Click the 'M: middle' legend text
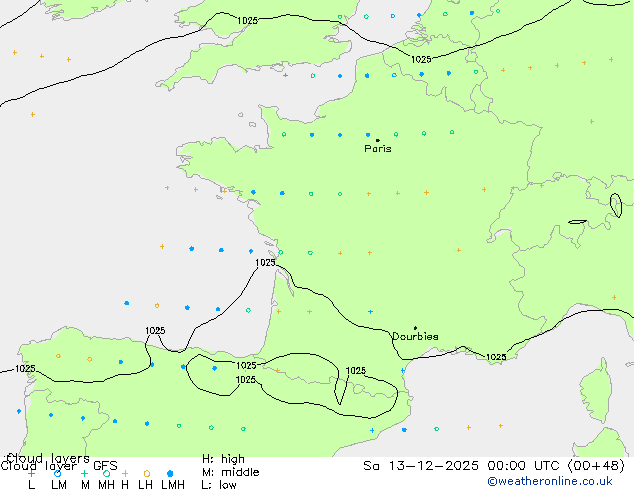 (x=230, y=472)
